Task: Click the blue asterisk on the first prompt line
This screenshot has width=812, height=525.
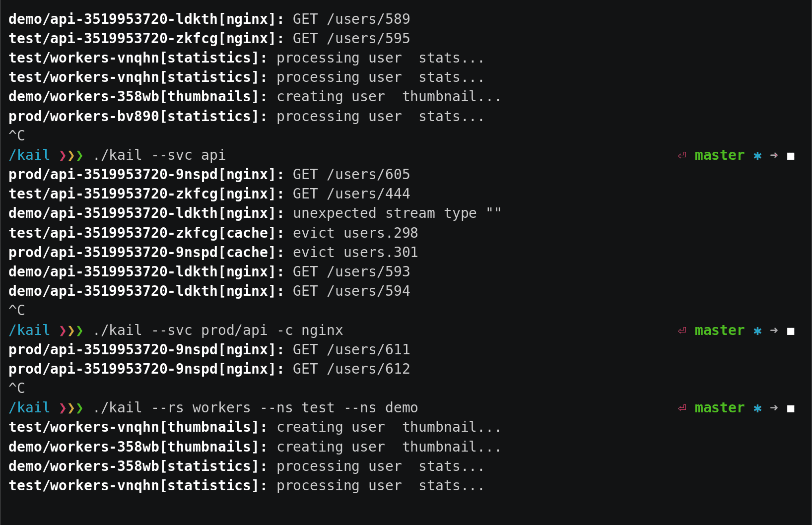Action: [757, 156]
